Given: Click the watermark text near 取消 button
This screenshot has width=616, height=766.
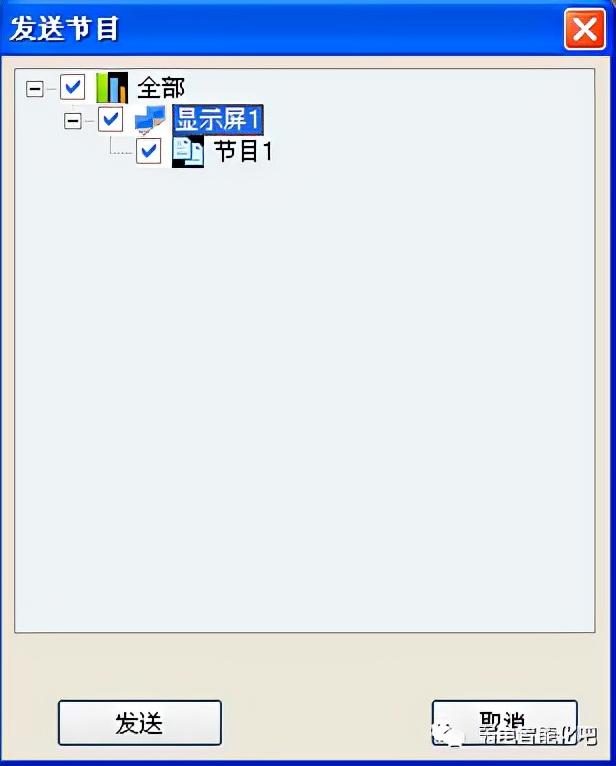Looking at the screenshot, I should (536, 735).
